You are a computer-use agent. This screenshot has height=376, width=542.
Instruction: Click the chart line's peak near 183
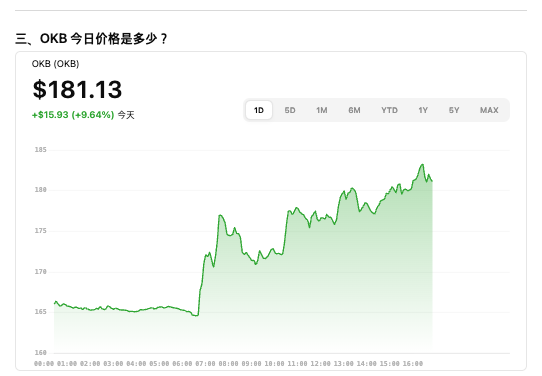(422, 165)
